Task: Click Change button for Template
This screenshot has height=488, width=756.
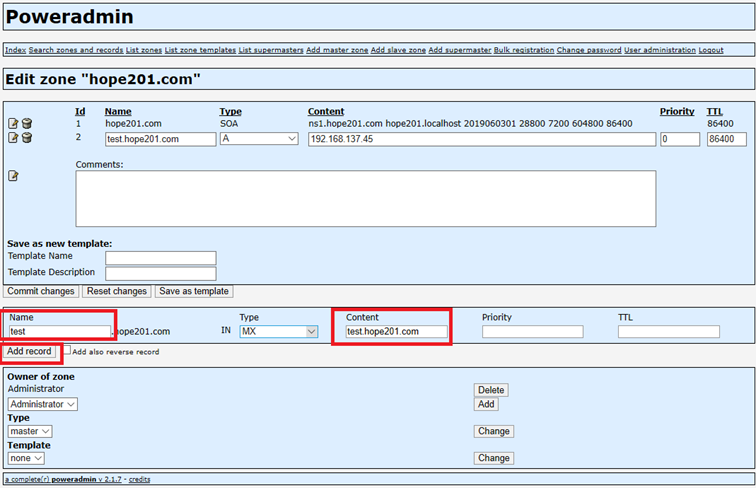Action: 494,458
